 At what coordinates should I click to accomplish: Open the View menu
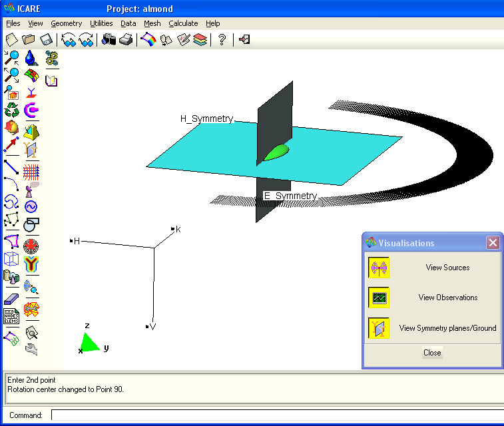pos(35,23)
